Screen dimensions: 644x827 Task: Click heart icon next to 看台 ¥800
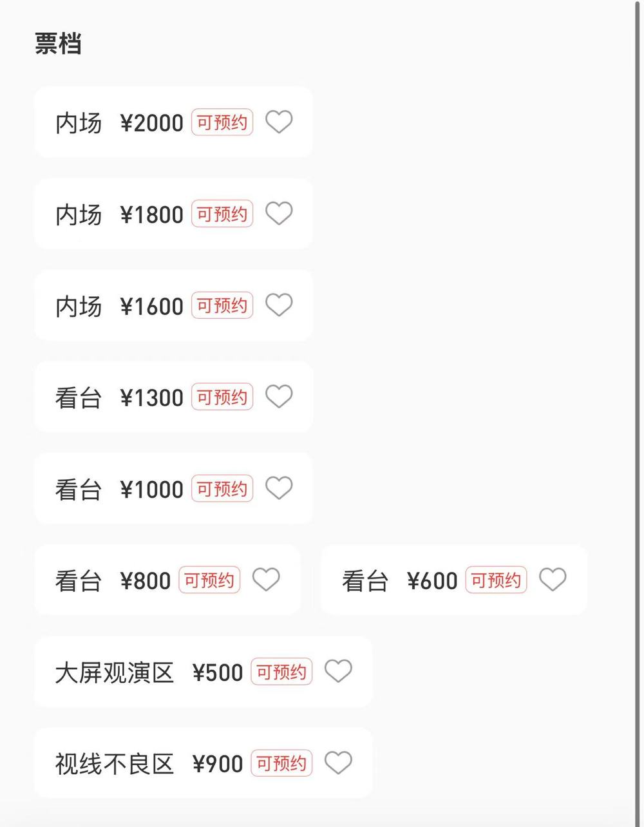tap(266, 580)
